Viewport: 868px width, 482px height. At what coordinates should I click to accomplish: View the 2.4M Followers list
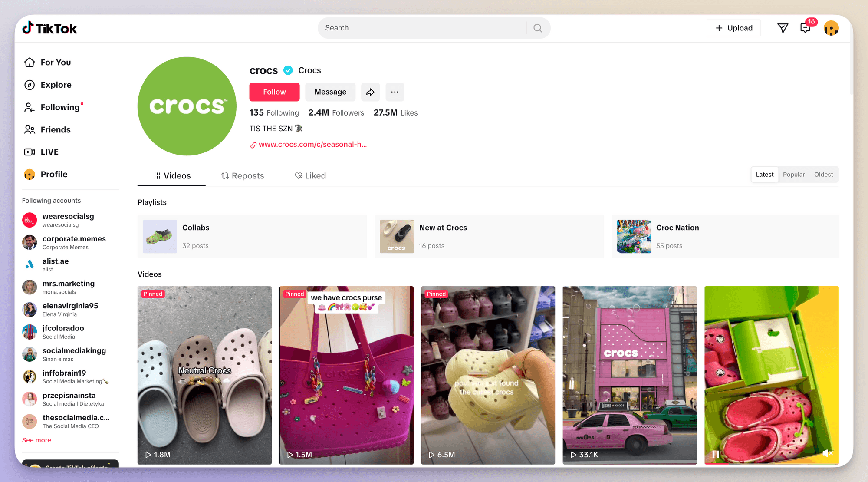(336, 113)
